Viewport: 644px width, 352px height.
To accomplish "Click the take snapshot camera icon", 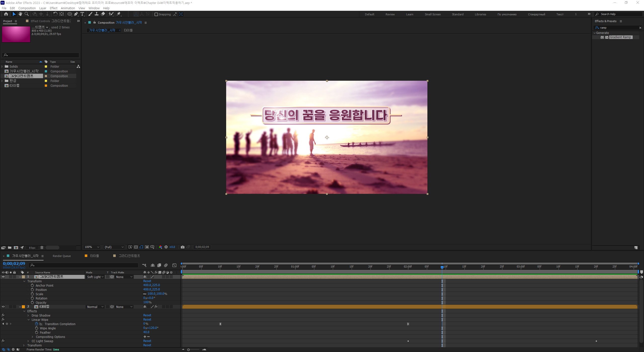I will 183,247.
